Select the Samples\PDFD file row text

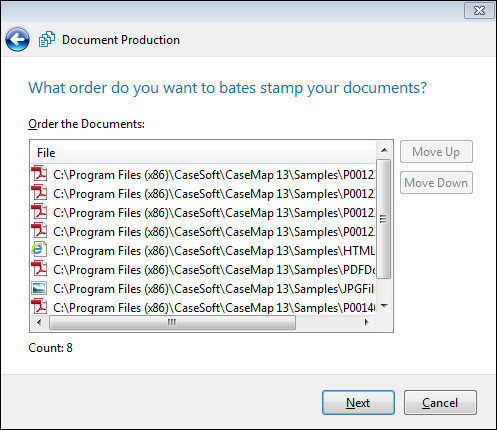[x=214, y=270]
